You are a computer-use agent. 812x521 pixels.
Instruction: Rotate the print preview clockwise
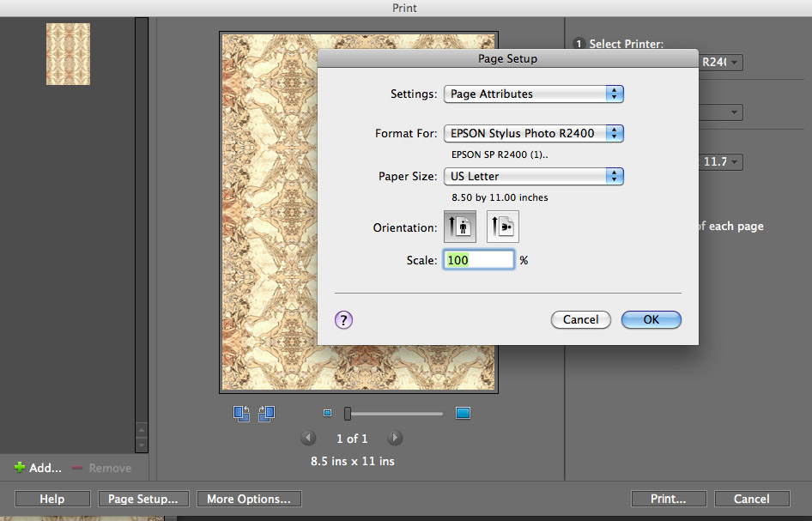pyautogui.click(x=266, y=413)
